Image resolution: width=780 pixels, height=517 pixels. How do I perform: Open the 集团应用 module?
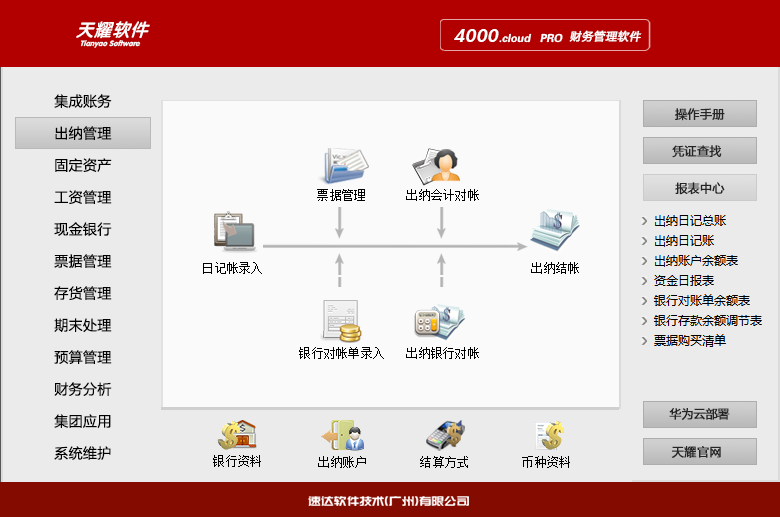pyautogui.click(x=83, y=421)
